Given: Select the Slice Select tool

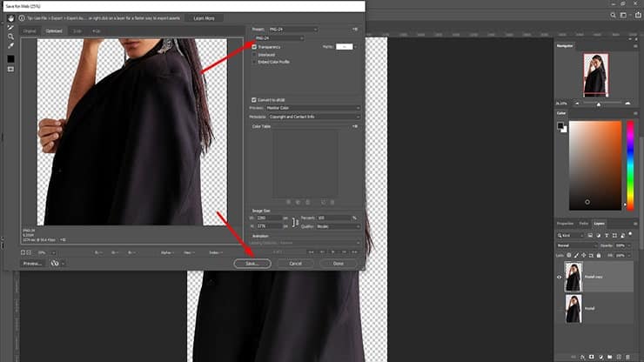Looking at the screenshot, I should (x=10, y=27).
